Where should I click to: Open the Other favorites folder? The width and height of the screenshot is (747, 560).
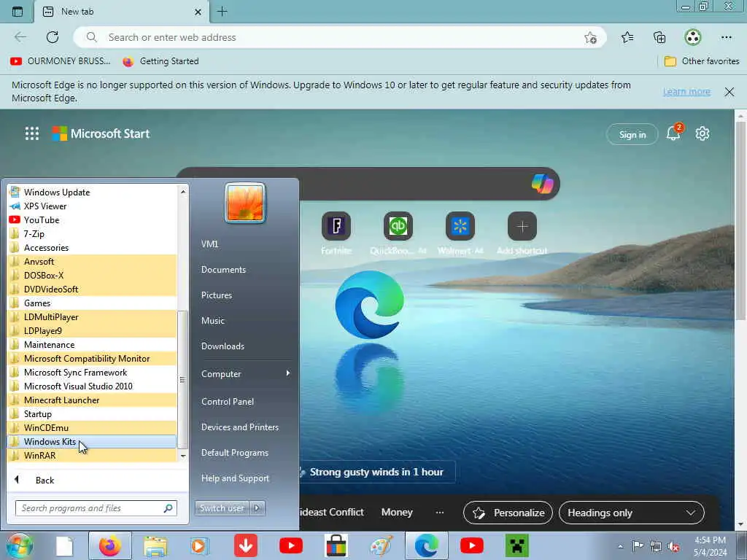(x=702, y=61)
